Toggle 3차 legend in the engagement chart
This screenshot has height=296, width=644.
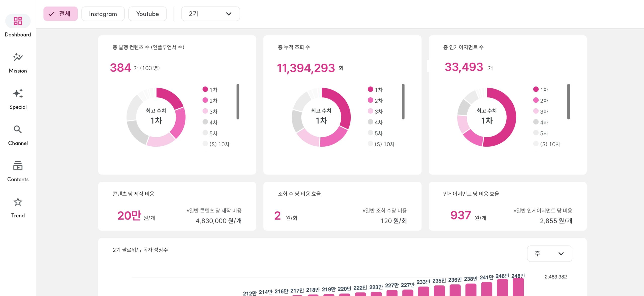(540, 111)
